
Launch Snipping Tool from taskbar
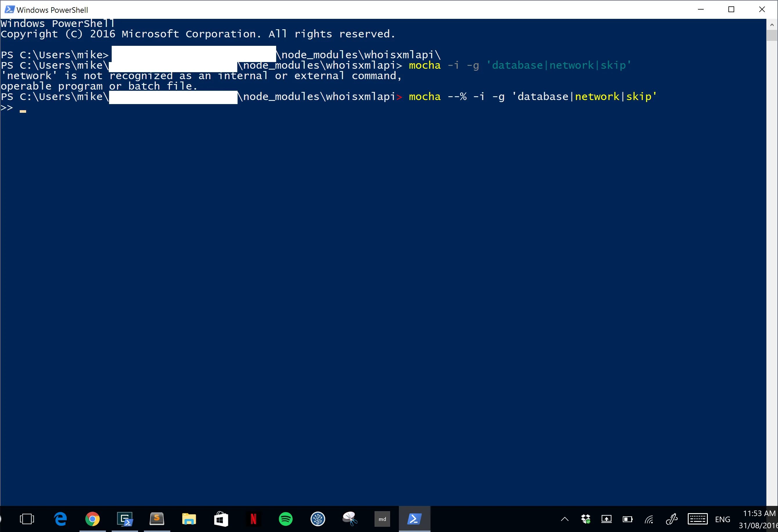click(350, 519)
